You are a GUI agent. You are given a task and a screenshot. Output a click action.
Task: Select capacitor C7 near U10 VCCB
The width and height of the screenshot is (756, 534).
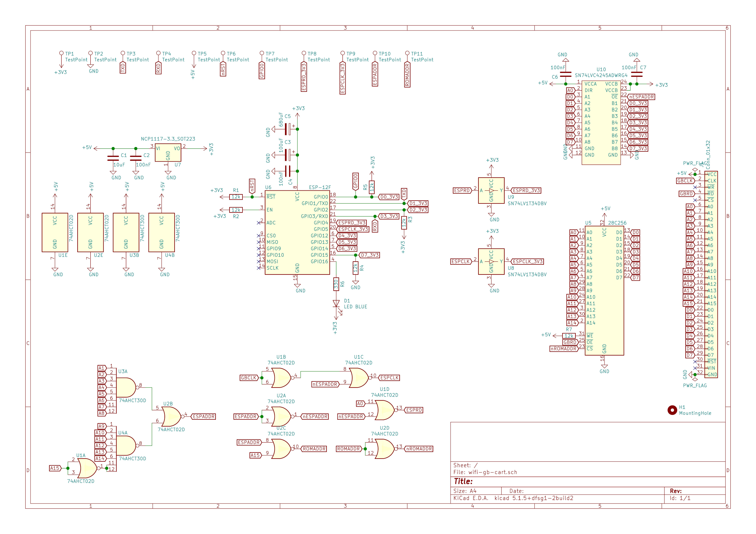[637, 74]
